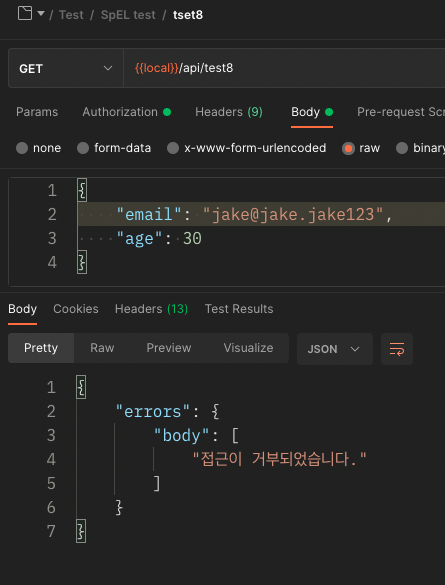The width and height of the screenshot is (445, 585).
Task: Select the request Body tab
Action: click(x=312, y=112)
